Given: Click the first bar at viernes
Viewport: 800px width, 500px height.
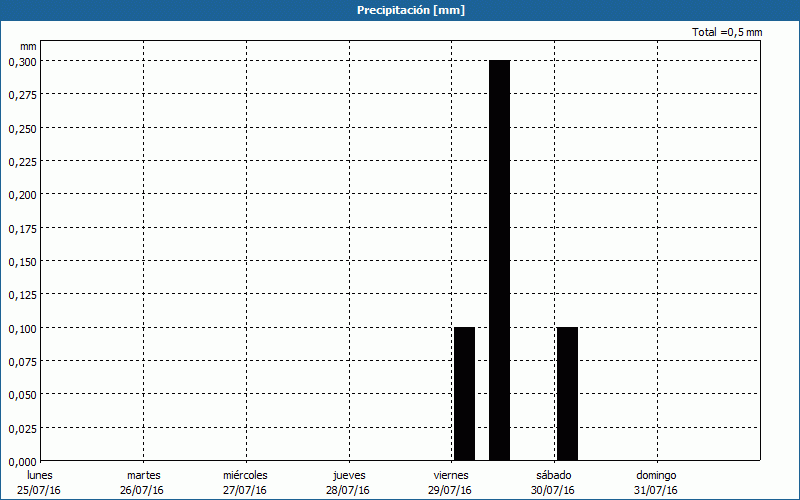Looking at the screenshot, I should 464,393.
